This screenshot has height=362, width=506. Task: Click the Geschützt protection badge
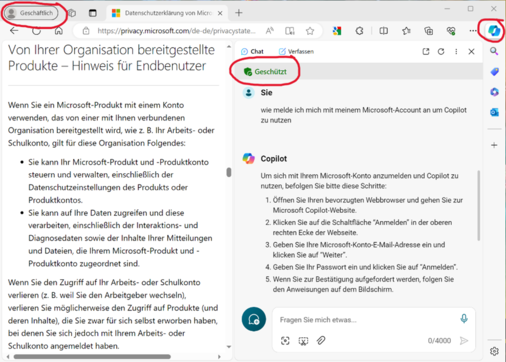(265, 71)
